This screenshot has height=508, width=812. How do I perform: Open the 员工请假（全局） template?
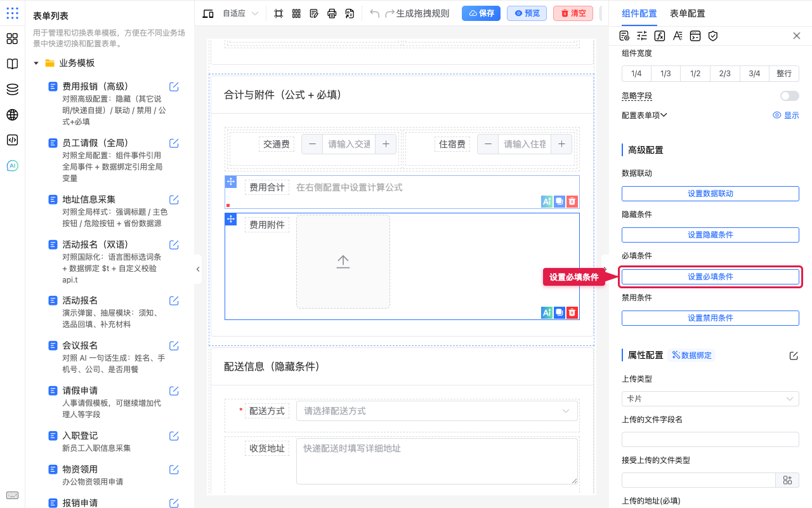coord(96,143)
